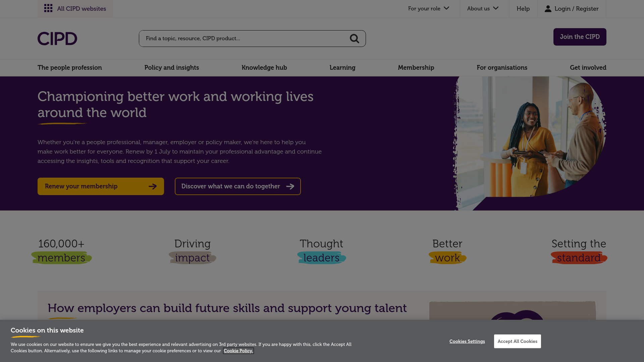This screenshot has height=362, width=644.
Task: Open the All CIPD websites grid icon
Action: 48,8
